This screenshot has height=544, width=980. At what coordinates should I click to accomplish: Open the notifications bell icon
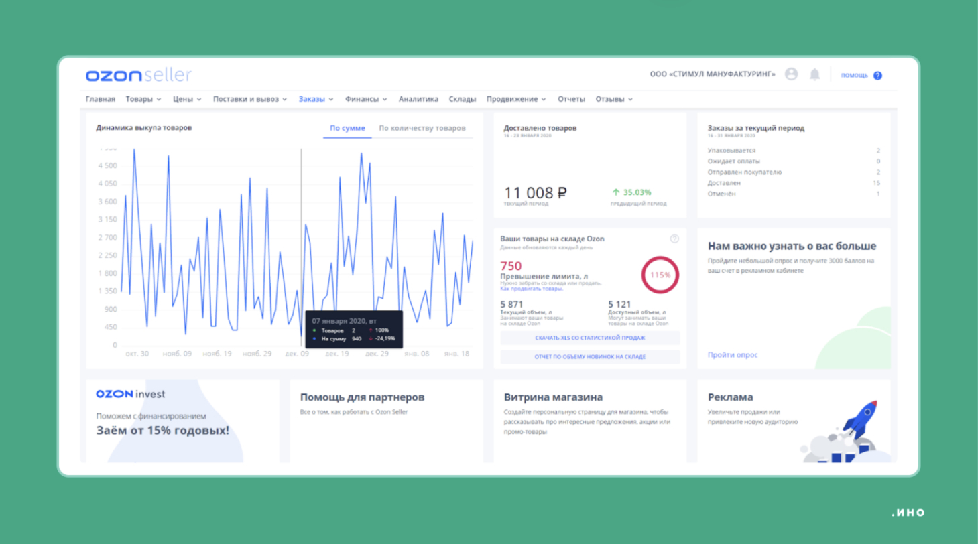click(x=815, y=74)
